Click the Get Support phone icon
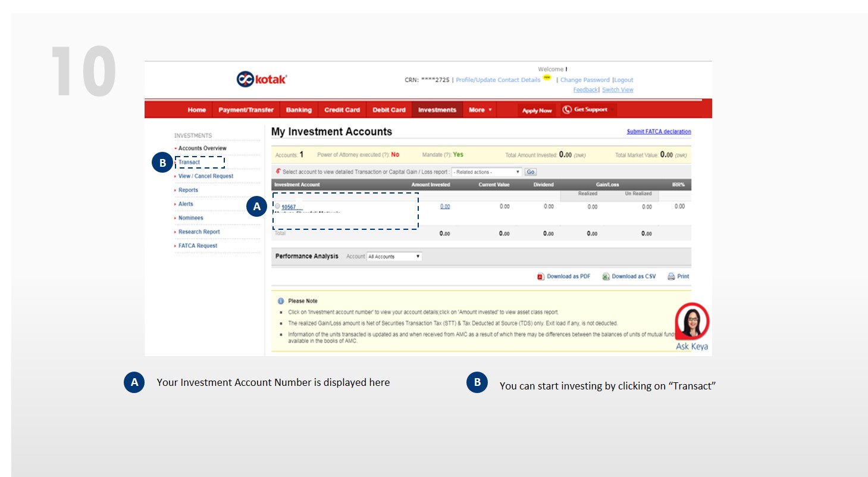 point(567,110)
